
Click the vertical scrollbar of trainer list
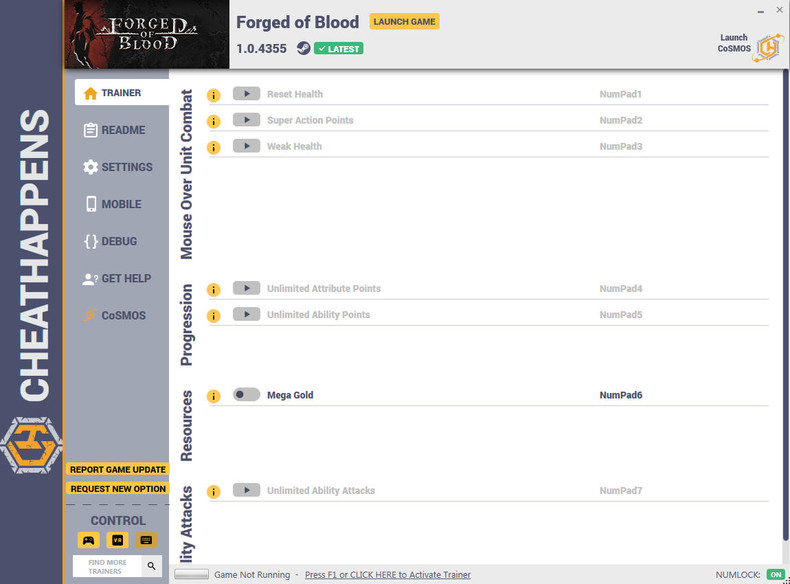(785, 305)
